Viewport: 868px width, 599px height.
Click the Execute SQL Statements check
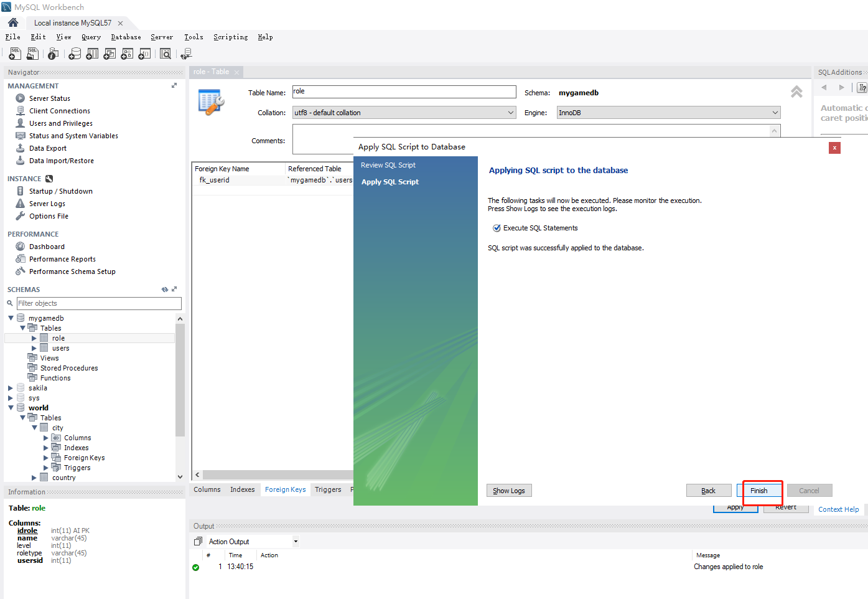[497, 228]
